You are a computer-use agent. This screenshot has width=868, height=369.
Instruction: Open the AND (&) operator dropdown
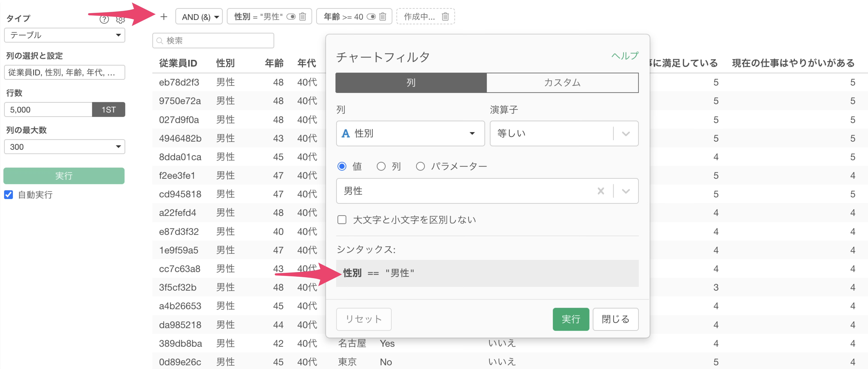199,17
